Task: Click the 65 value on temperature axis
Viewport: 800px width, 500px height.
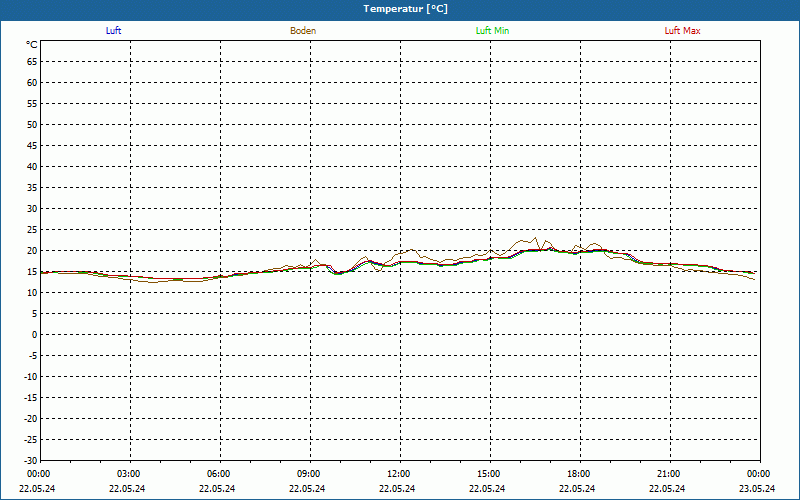Action: pyautogui.click(x=32, y=62)
